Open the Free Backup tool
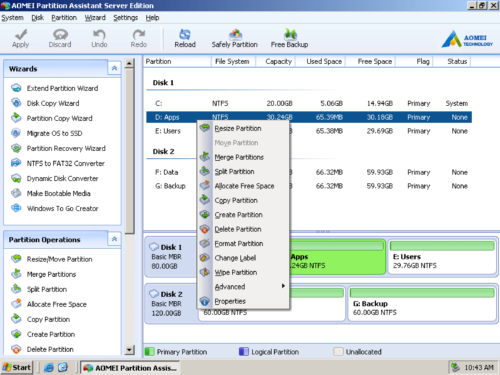Viewport: 500px width, 375px height. point(289,38)
